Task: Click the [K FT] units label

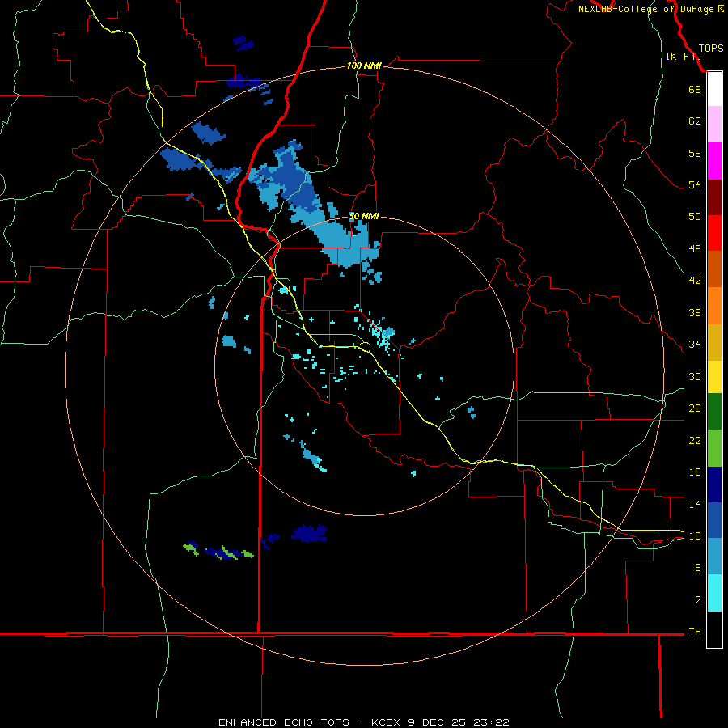Action: [x=684, y=56]
